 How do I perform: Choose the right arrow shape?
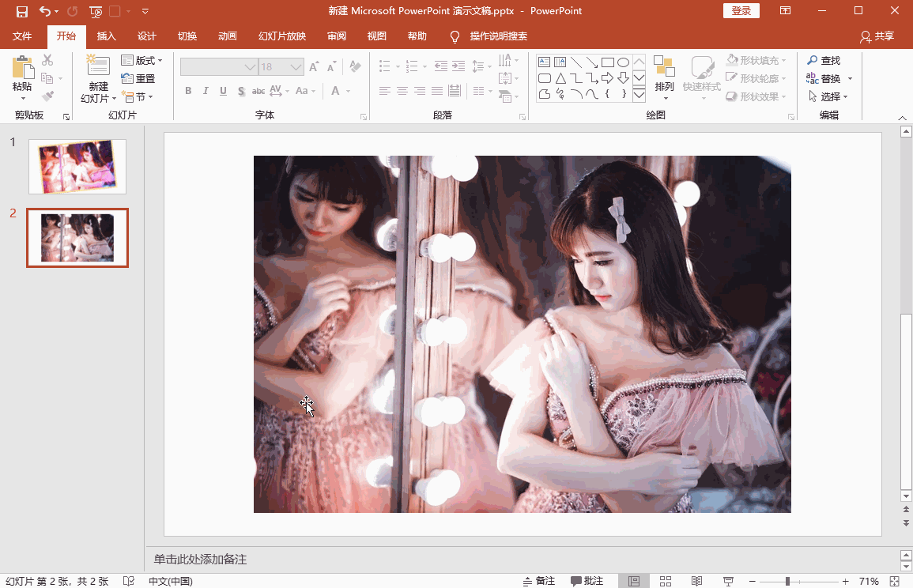tap(607, 78)
